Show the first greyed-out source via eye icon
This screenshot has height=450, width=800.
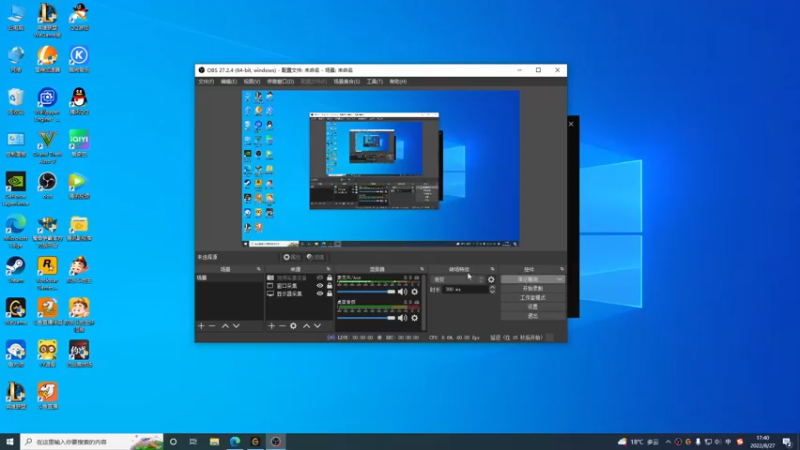pos(320,278)
